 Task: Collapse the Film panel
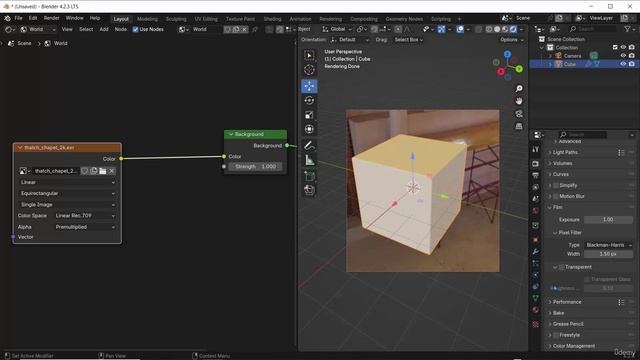pos(557,207)
